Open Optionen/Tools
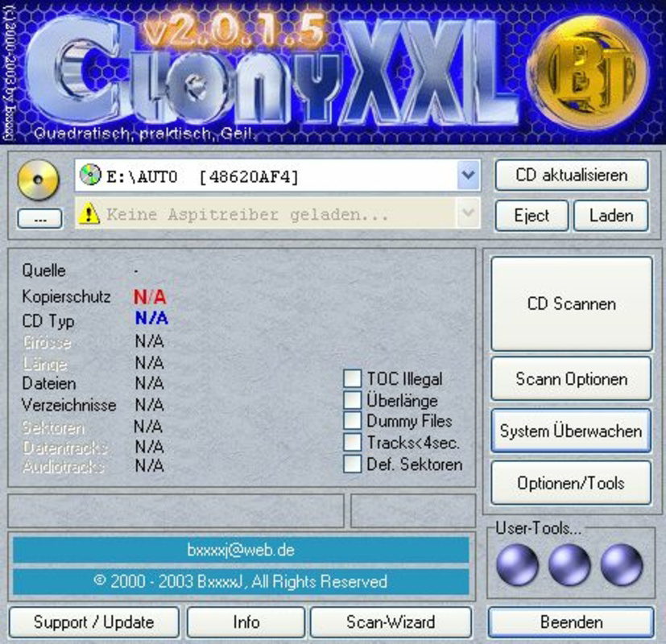The height and width of the screenshot is (644, 666). pyautogui.click(x=571, y=483)
